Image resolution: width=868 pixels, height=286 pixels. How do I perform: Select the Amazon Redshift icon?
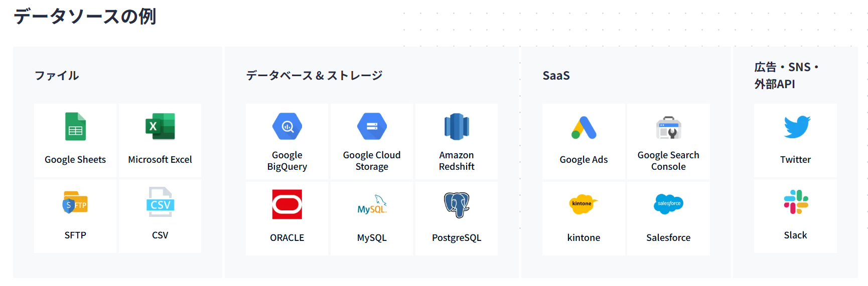[x=457, y=127]
